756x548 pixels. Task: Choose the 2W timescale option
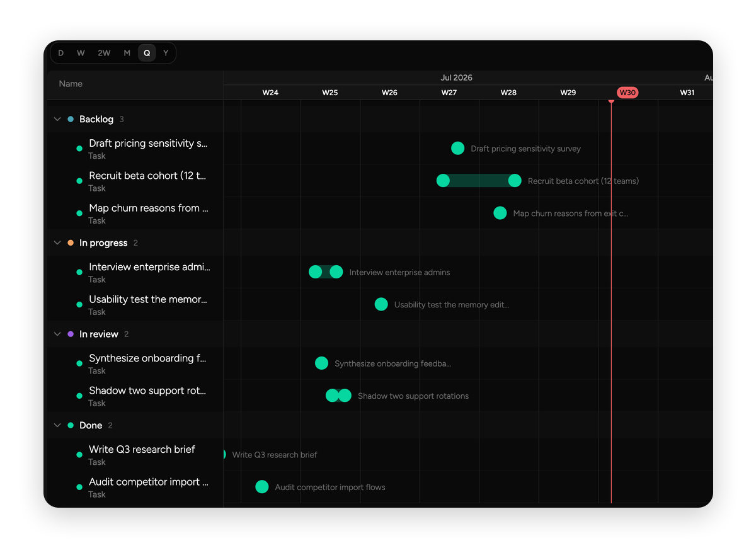point(104,53)
